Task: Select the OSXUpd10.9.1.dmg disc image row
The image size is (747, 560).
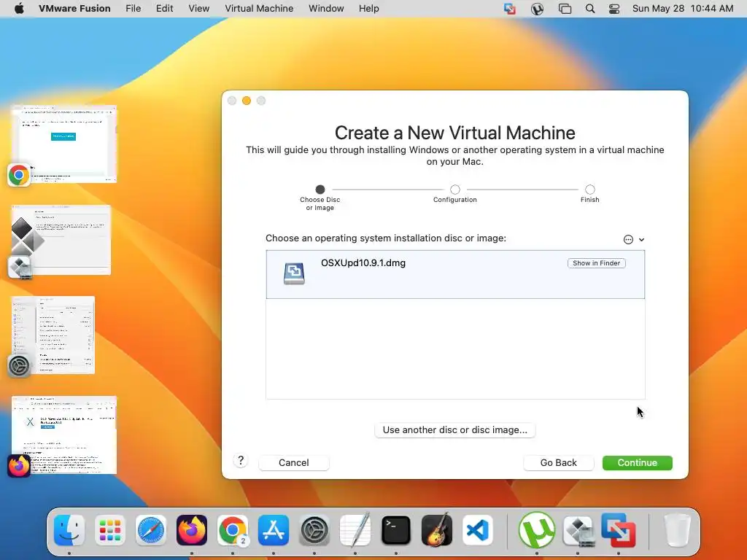Action: coord(455,274)
